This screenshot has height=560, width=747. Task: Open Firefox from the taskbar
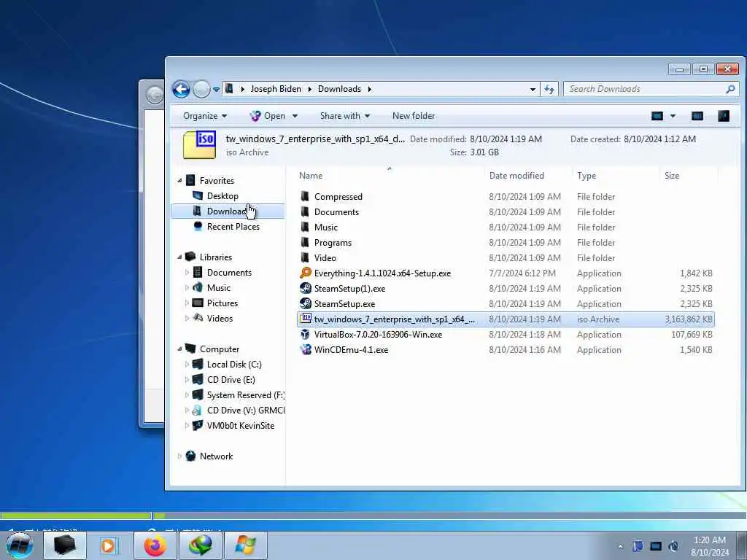155,545
